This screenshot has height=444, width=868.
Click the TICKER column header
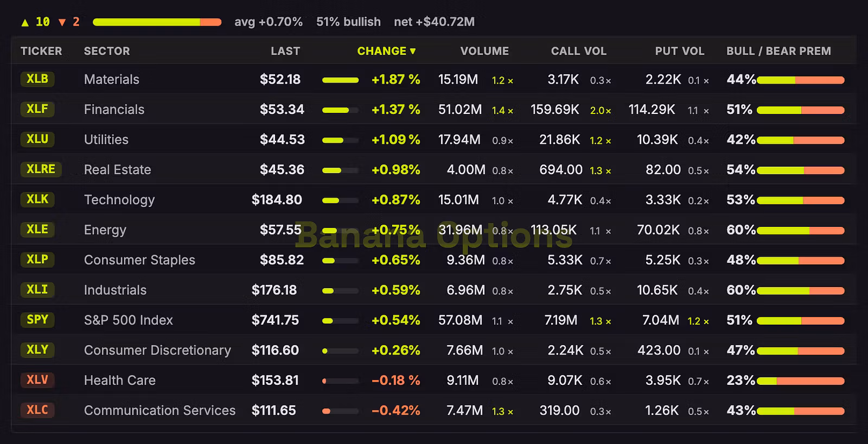(x=41, y=51)
